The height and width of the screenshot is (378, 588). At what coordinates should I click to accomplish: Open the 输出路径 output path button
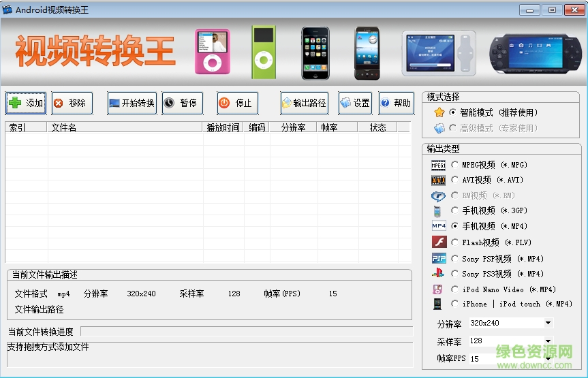click(305, 103)
